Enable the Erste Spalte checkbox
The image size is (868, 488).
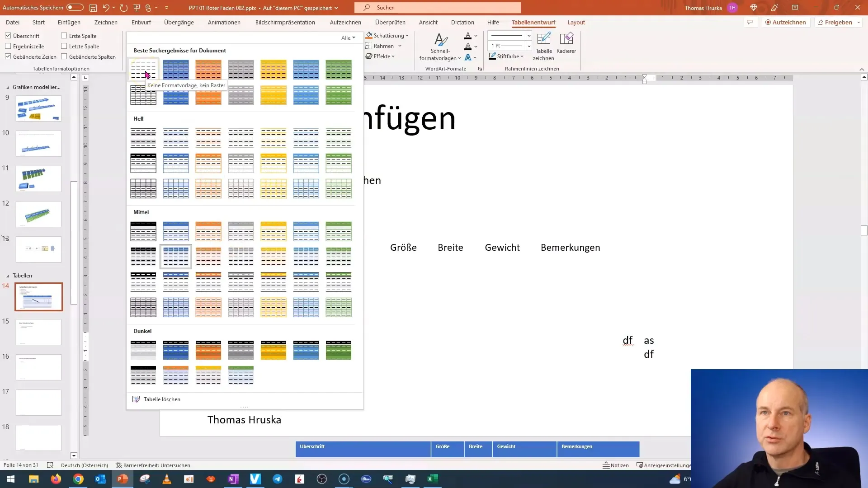click(x=64, y=36)
